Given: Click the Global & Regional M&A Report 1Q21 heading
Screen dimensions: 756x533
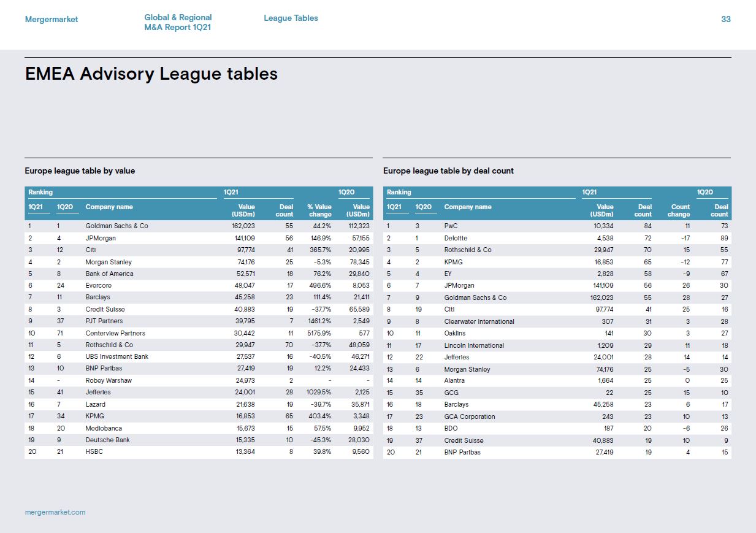Looking at the screenshot, I should coord(178,23).
